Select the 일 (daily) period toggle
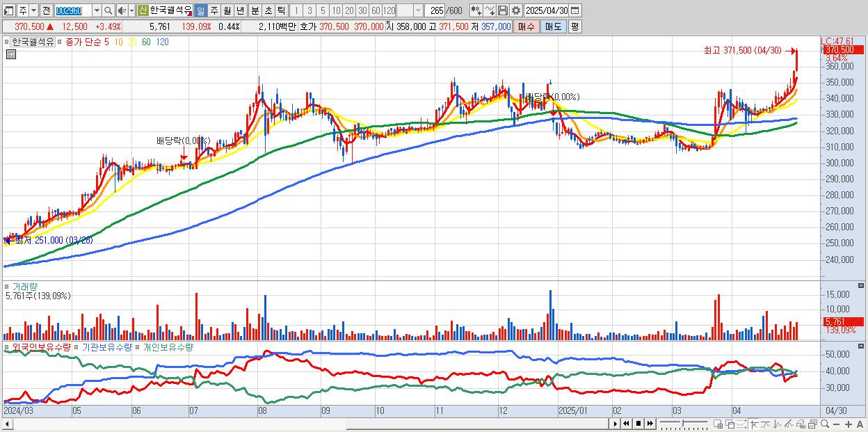This screenshot has height=432, width=868. pos(200,10)
